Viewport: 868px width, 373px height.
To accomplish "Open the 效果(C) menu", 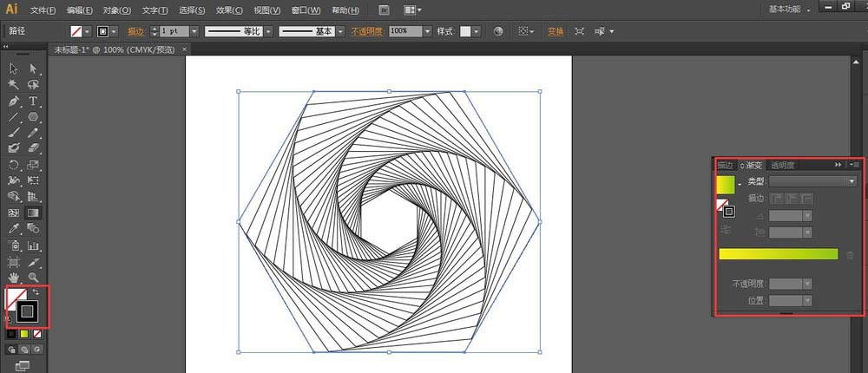I will (x=229, y=10).
